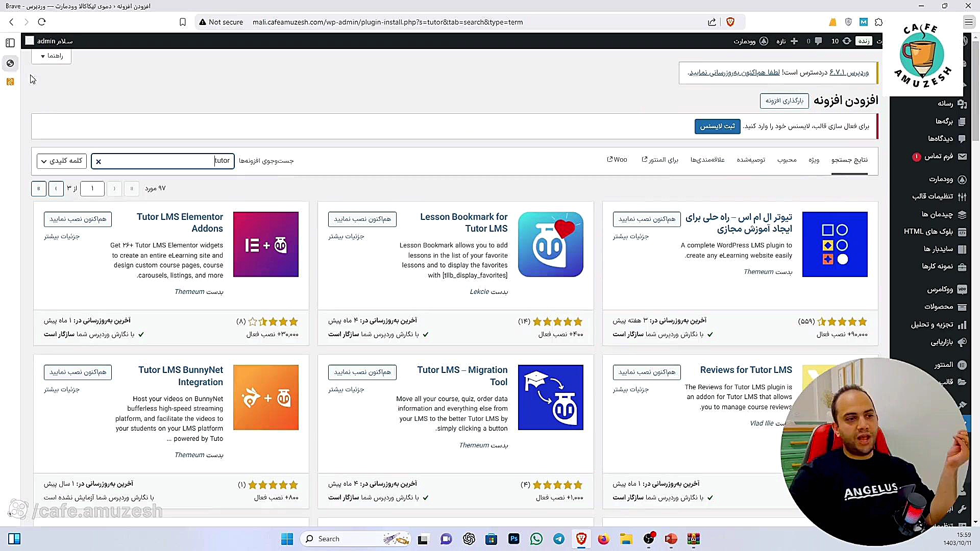
Task: Open Tutor LMS BunnyNet Integration icon
Action: click(266, 397)
